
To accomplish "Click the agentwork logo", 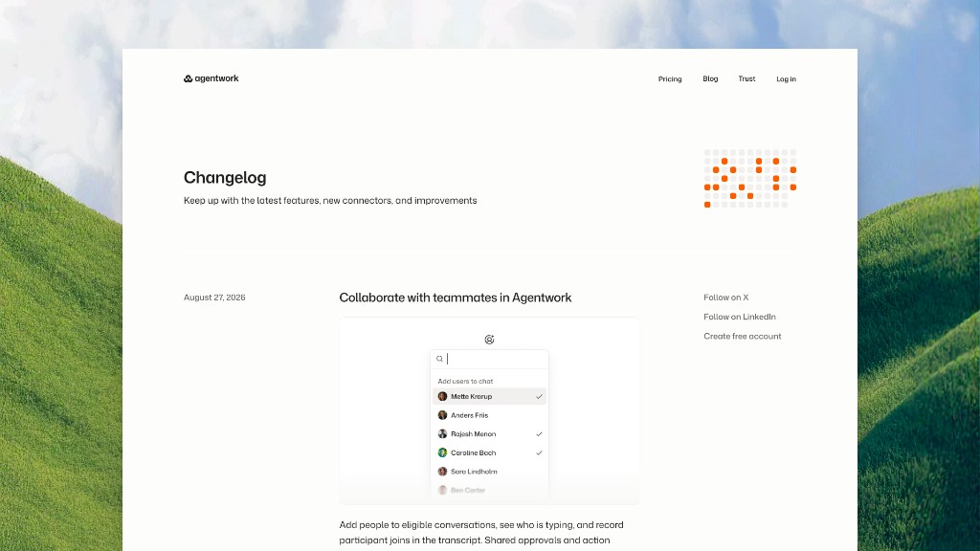I will pos(211,78).
